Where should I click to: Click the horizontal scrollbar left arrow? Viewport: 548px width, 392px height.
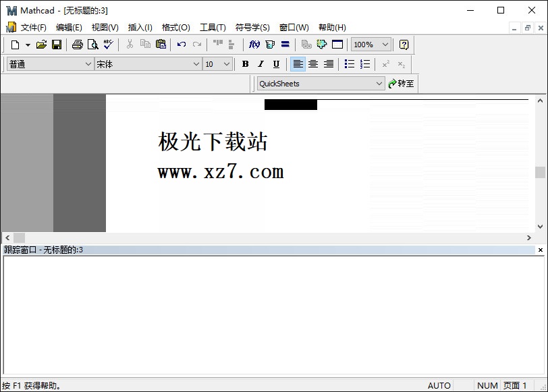click(x=7, y=238)
